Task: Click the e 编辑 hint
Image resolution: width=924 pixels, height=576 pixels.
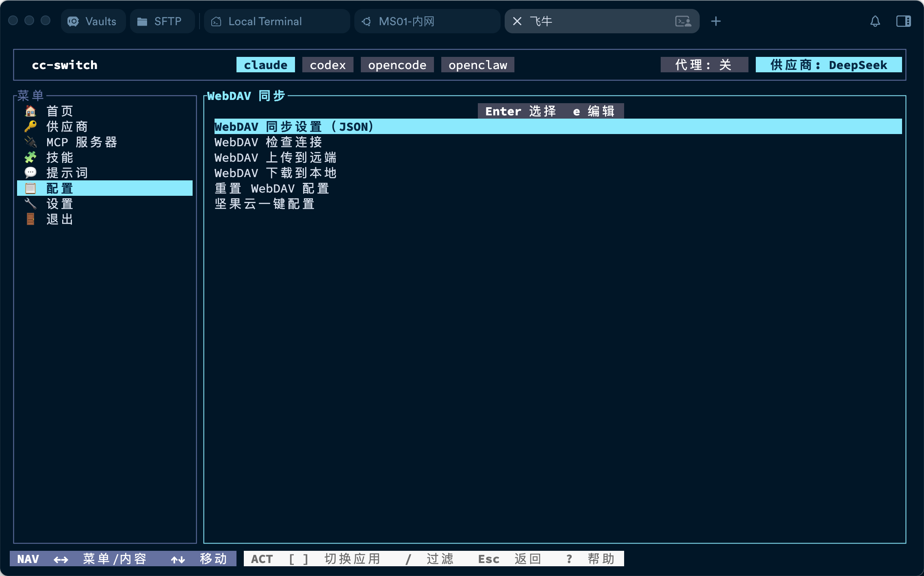Action: (x=594, y=111)
